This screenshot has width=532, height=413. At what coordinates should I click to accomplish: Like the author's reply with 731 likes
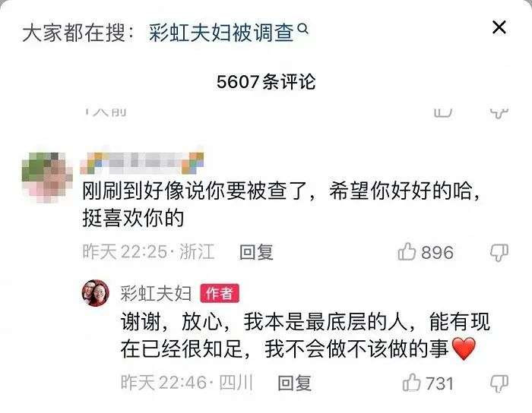tap(411, 383)
